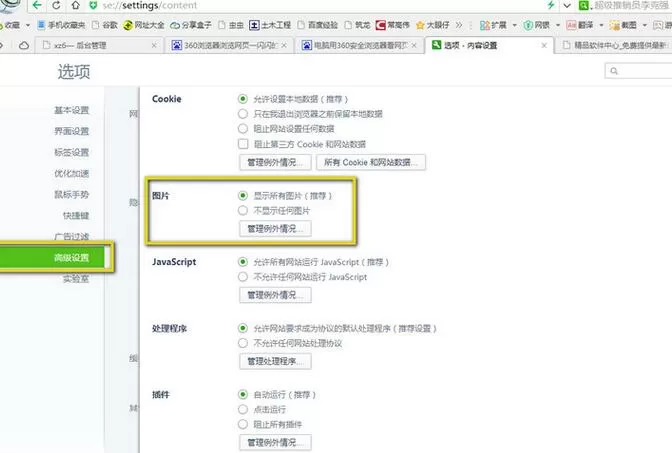The image size is (672, 453).
Task: Select 允许所有网站运行 JavaScript radio button
Action: coord(243,262)
